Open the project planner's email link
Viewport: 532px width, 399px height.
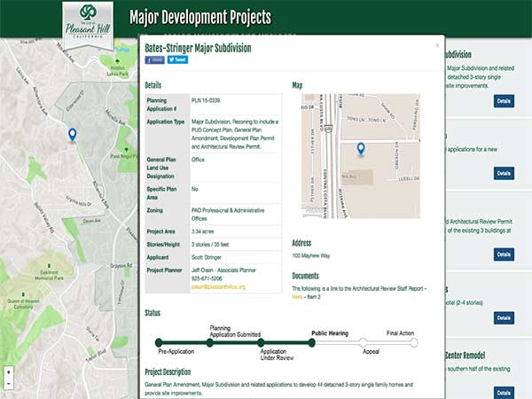coord(218,287)
